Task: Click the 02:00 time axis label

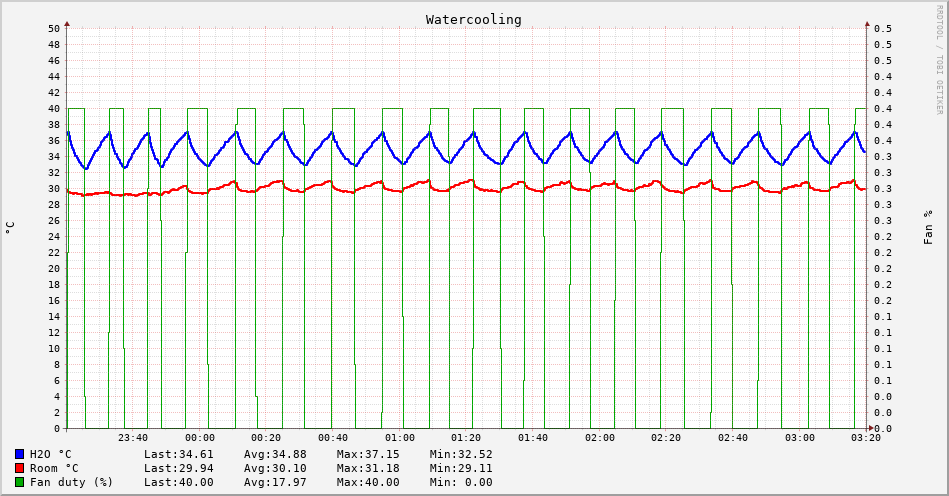Action: [x=600, y=437]
